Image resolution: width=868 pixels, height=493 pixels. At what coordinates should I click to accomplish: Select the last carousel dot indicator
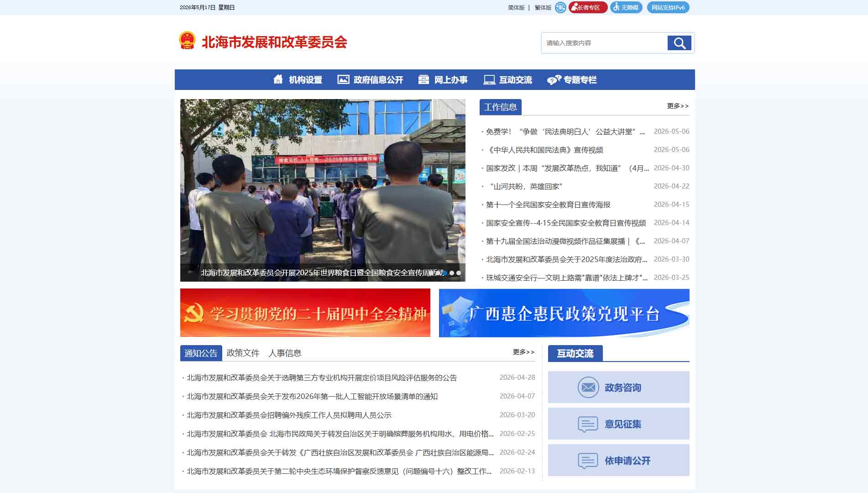pos(459,273)
